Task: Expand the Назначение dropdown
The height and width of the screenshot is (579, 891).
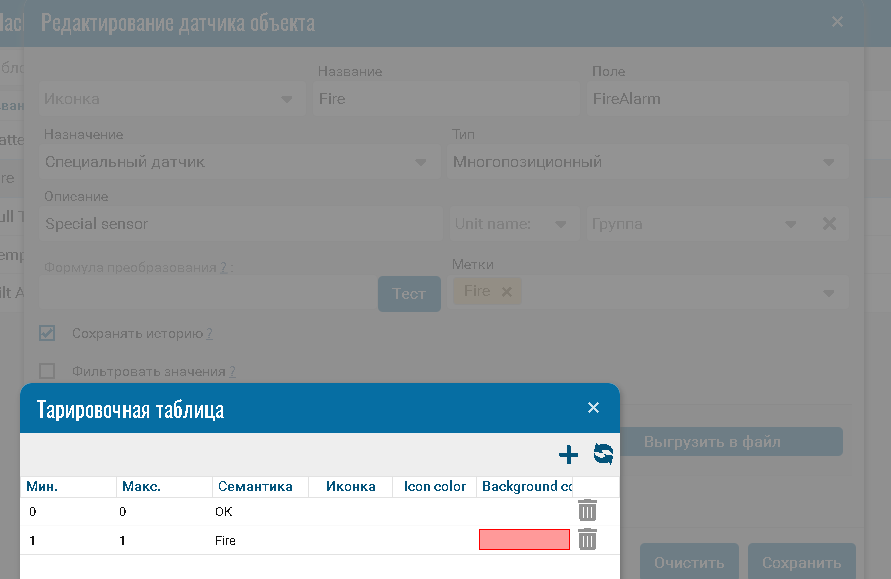Action: click(421, 162)
